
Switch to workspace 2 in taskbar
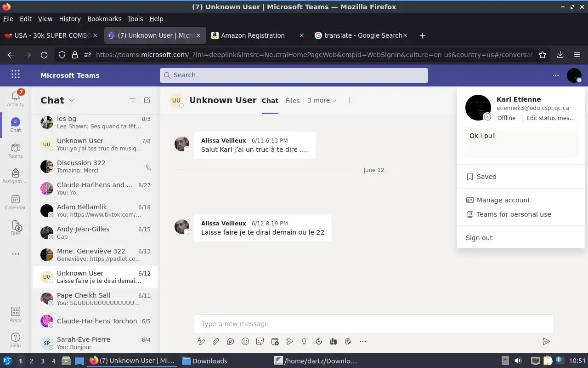pos(31,361)
